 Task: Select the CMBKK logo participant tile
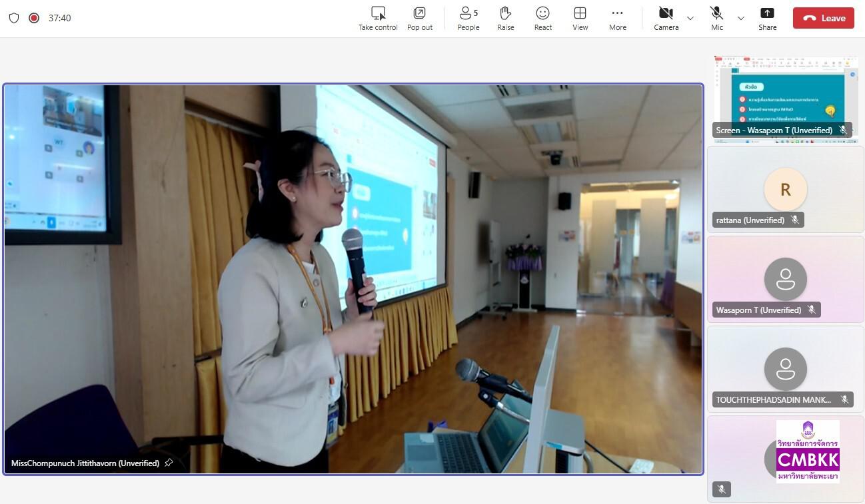click(x=785, y=458)
